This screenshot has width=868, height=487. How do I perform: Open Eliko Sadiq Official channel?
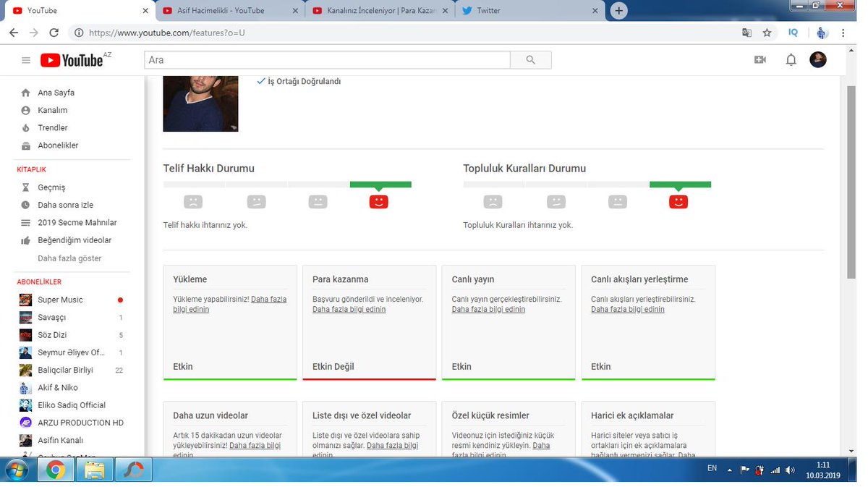click(72, 405)
